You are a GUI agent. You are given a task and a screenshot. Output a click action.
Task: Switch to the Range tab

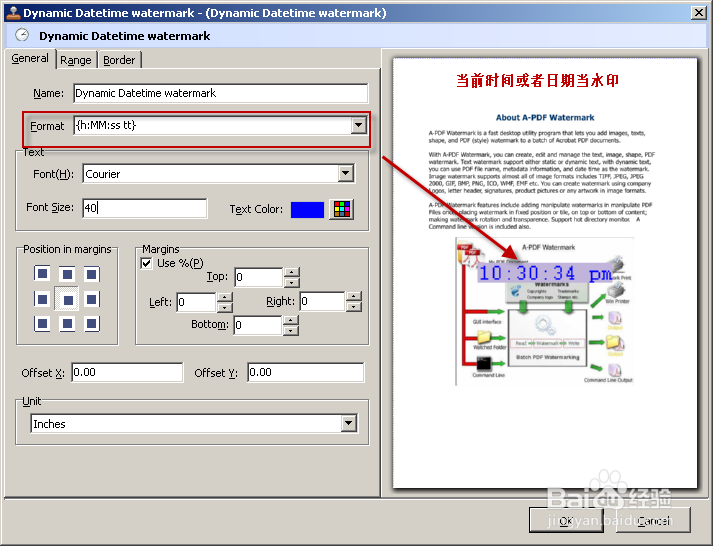pyautogui.click(x=76, y=60)
